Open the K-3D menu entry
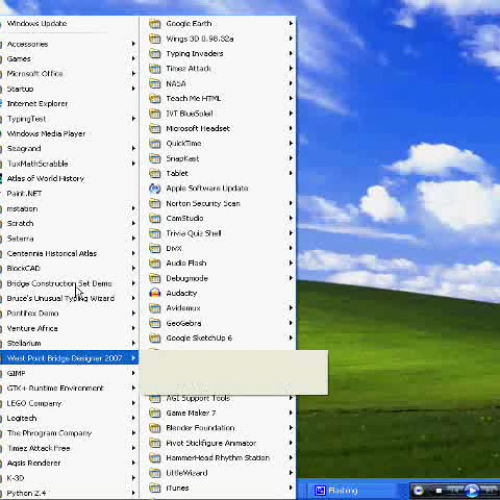Viewport: 500px width, 500px height. (69, 478)
